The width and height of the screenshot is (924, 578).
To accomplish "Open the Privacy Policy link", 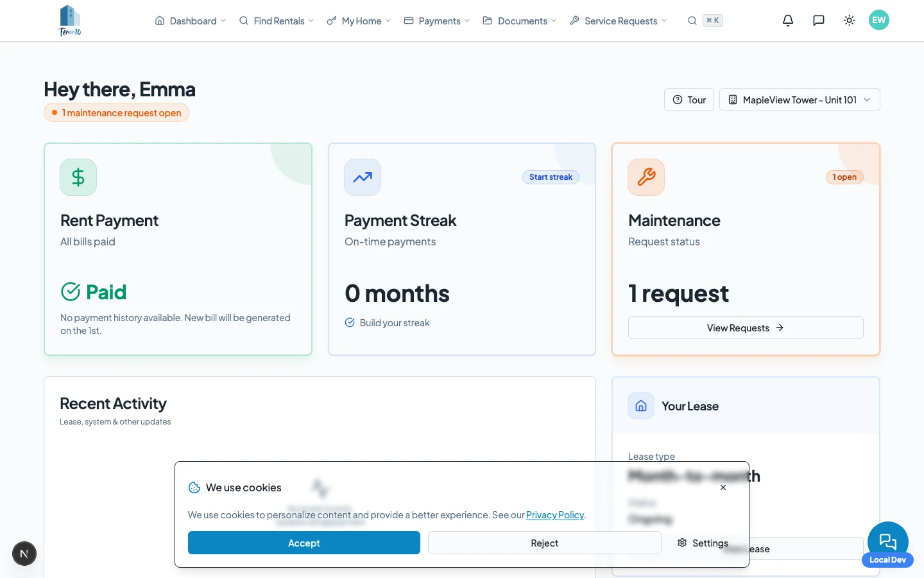I will [x=555, y=515].
